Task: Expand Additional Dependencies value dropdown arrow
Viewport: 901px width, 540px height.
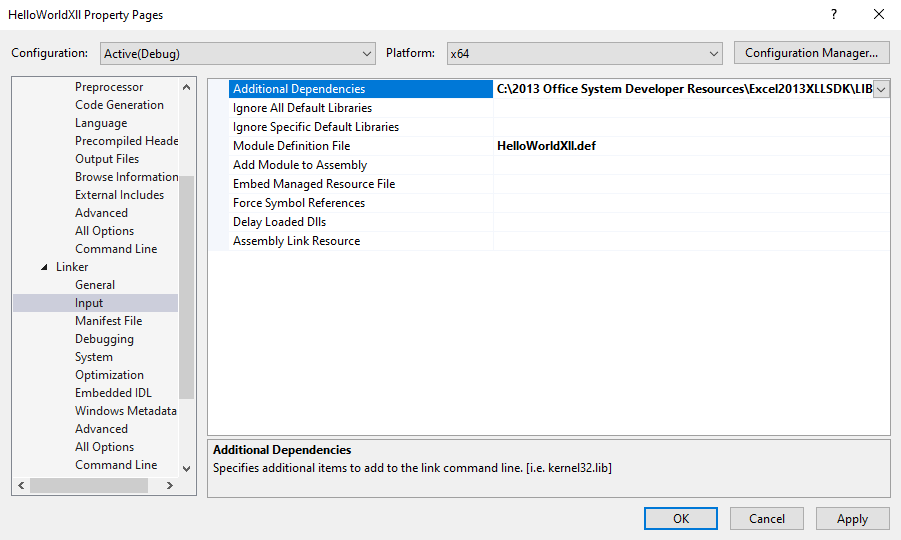Action: pos(881,89)
